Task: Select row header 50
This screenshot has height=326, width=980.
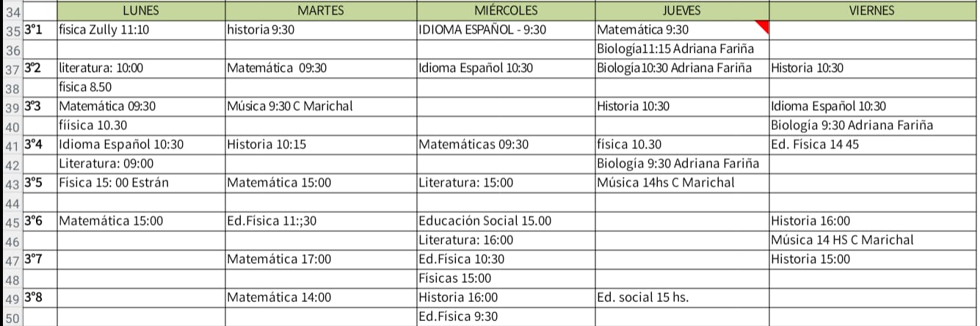Action: (x=11, y=317)
